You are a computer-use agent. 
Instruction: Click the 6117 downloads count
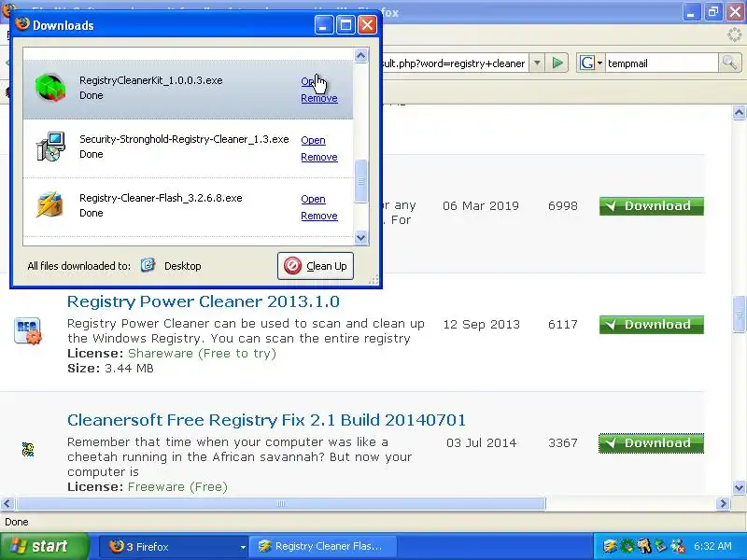(x=563, y=325)
